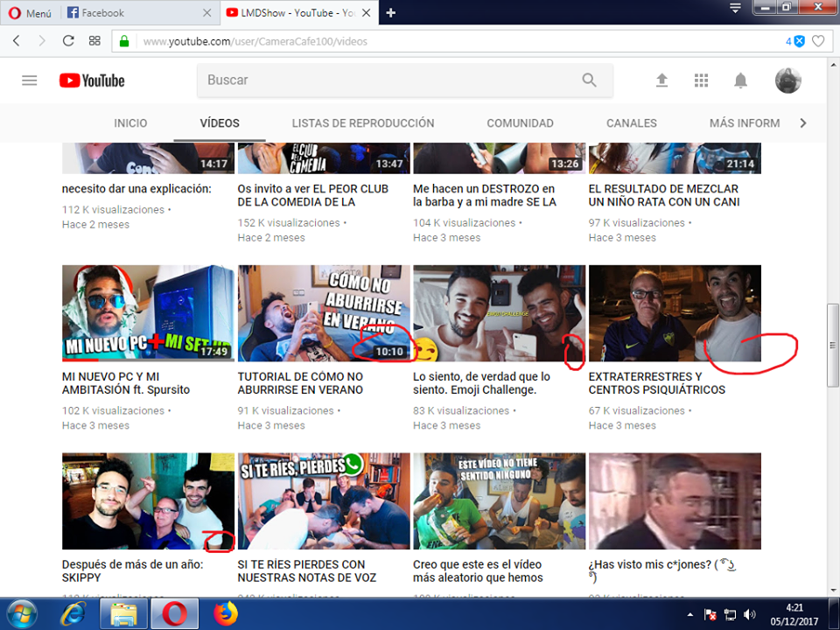The height and width of the screenshot is (630, 840).
Task: Open 'Os invito a ver EL PEOR CLUB' video
Action: (313, 195)
